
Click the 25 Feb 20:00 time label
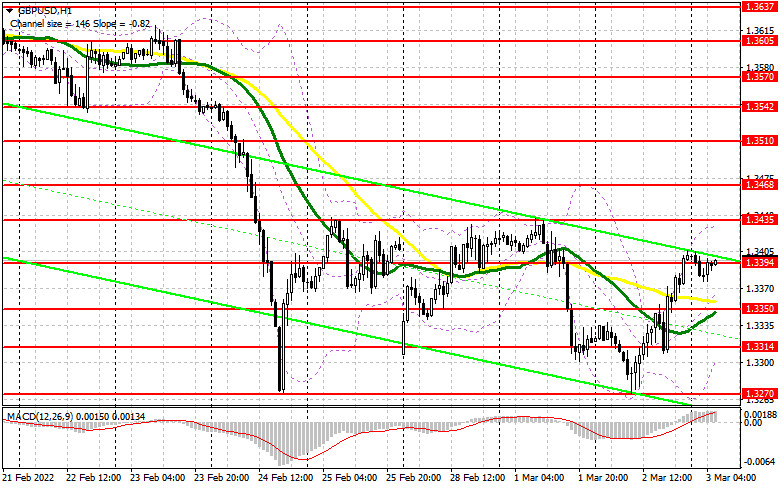[x=413, y=478]
